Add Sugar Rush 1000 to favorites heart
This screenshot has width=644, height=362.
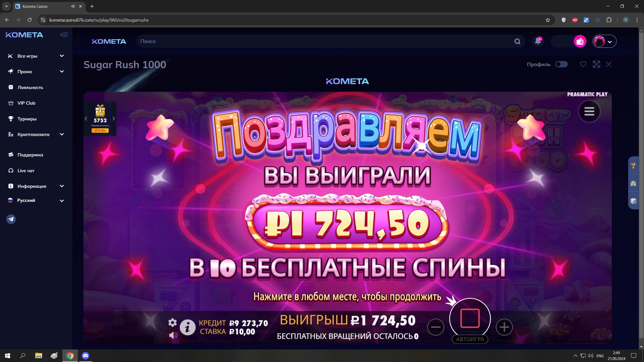(x=583, y=64)
